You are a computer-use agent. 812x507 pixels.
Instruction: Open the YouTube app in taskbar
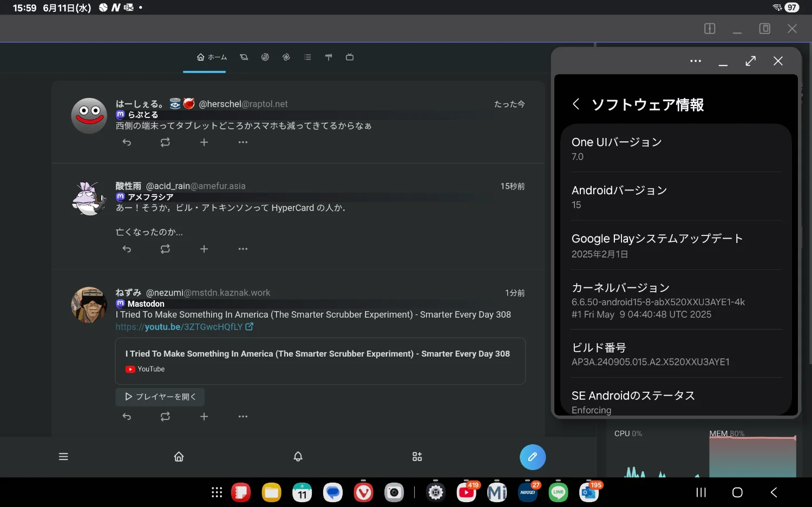467,492
